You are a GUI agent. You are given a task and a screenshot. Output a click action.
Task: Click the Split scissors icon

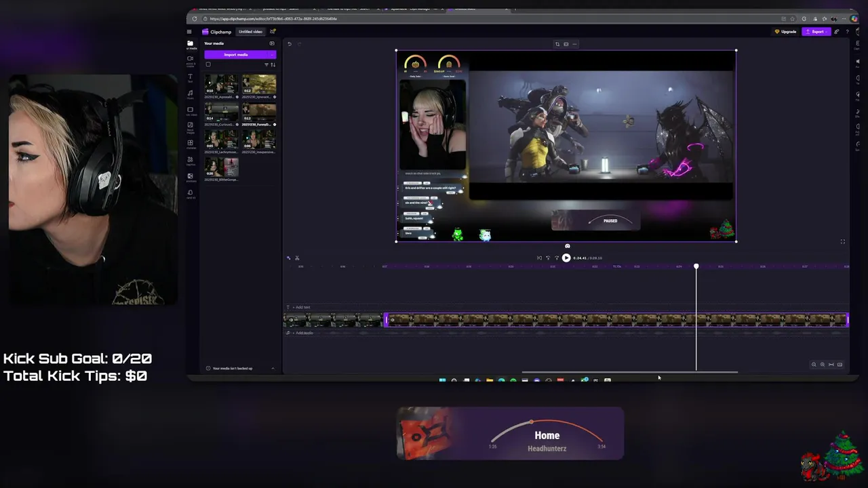[x=297, y=258]
